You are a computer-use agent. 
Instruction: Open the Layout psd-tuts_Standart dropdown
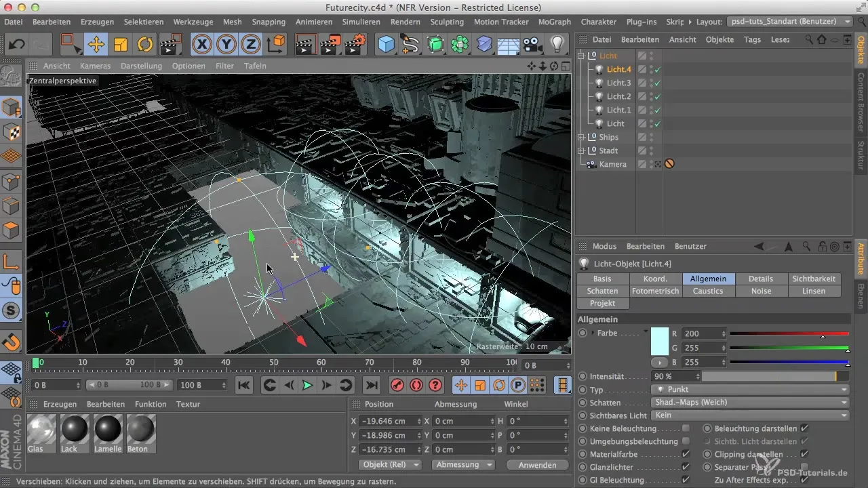tap(789, 22)
